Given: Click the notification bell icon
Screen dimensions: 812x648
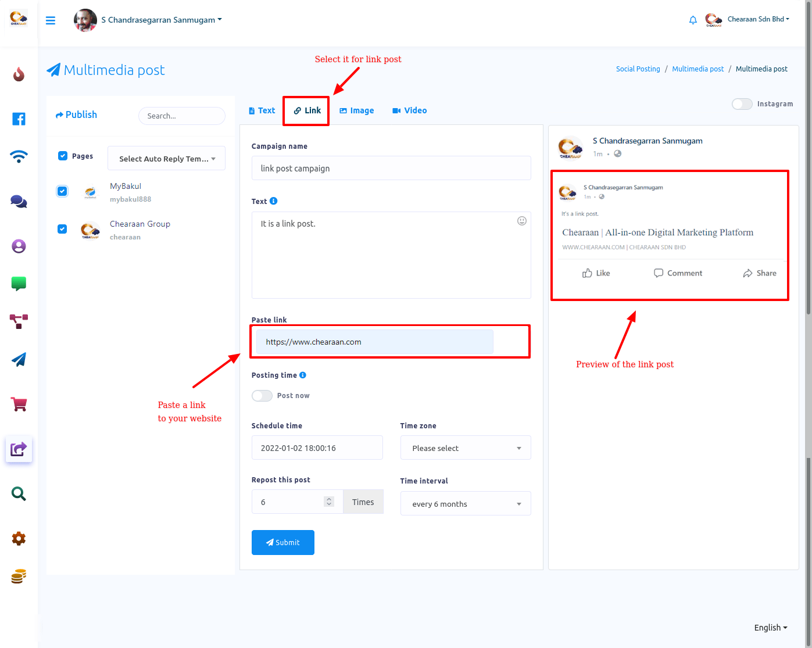Looking at the screenshot, I should pos(693,20).
